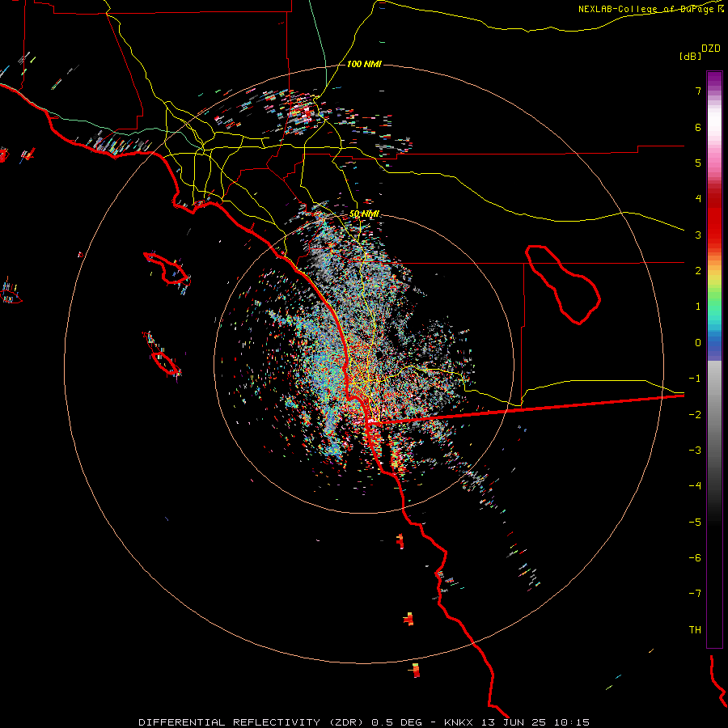This screenshot has width=728, height=728.
Task: Click the 0 value on the color scale
Action: click(698, 343)
